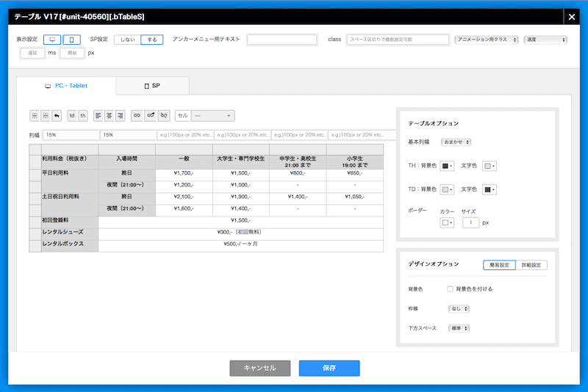This screenshot has width=588, height=392.
Task: Open 速度 dropdown
Action: click(545, 40)
